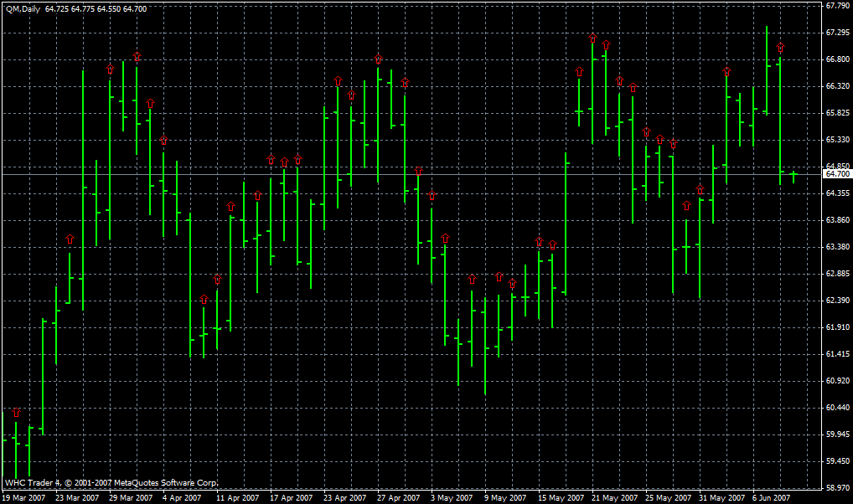Click the 59.450 price axis label

point(838,461)
